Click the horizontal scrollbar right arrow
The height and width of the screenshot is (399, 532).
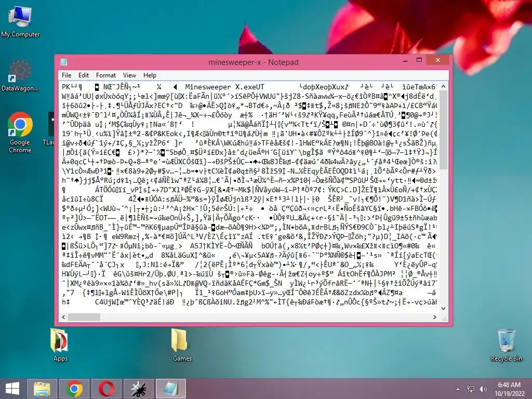coord(435,317)
